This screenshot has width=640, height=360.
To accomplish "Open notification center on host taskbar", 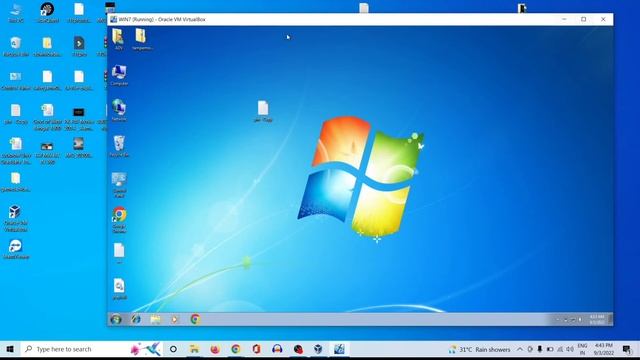I will tap(627, 349).
